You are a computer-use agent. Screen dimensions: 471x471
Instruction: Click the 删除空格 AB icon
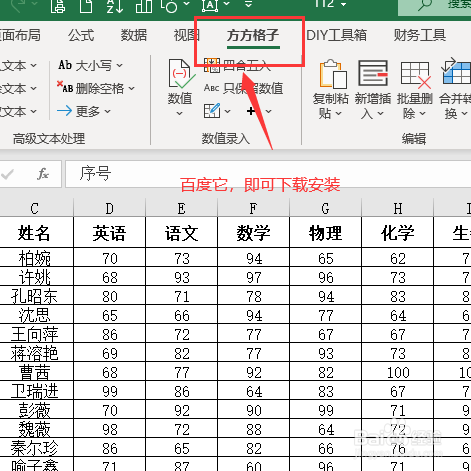[x=65, y=87]
